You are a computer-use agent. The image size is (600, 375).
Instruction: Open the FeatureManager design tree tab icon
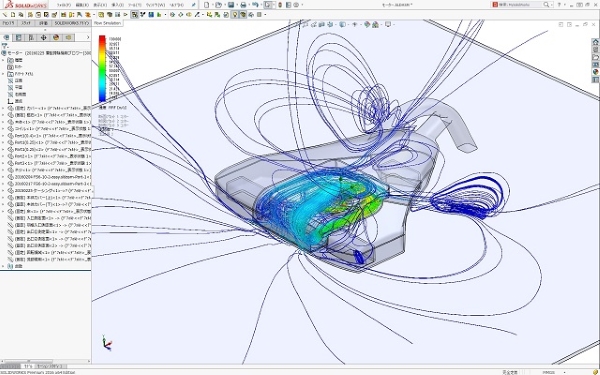pyautogui.click(x=6, y=38)
